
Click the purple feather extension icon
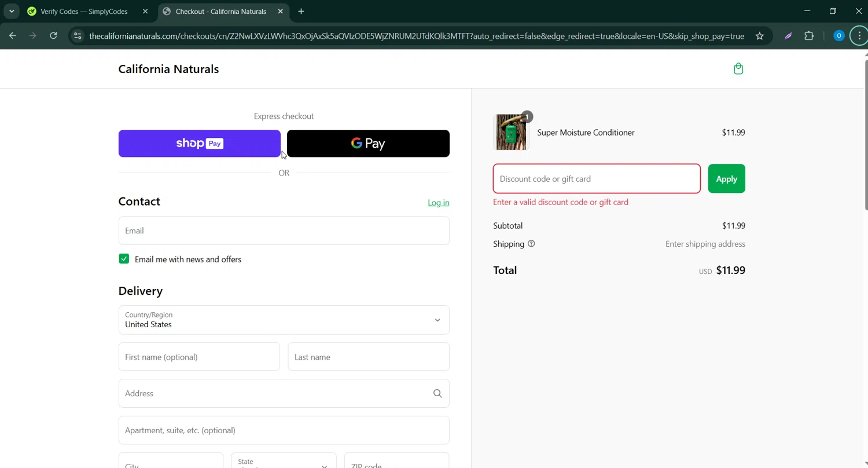pos(788,36)
